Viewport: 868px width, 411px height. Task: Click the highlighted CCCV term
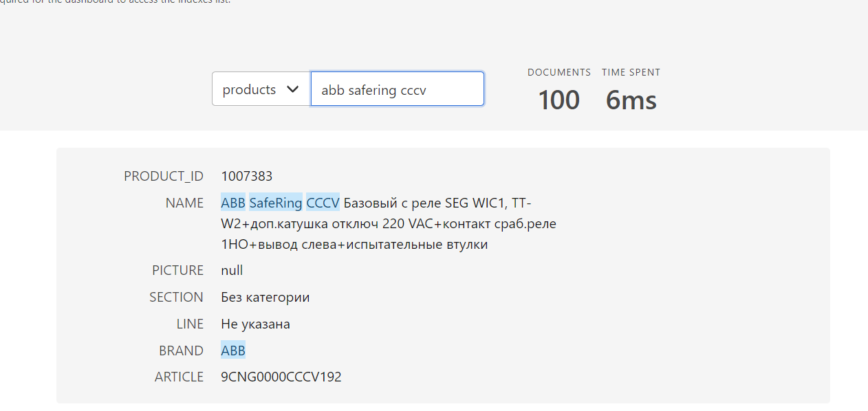point(323,202)
